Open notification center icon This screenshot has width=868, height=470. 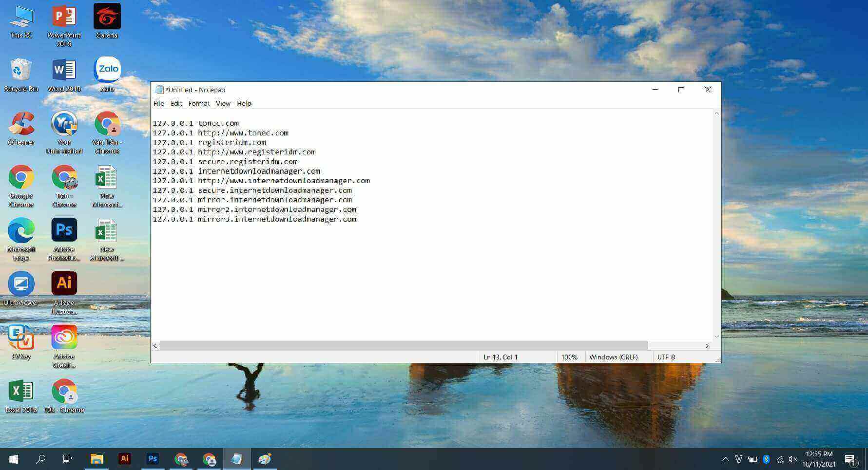coord(850,459)
